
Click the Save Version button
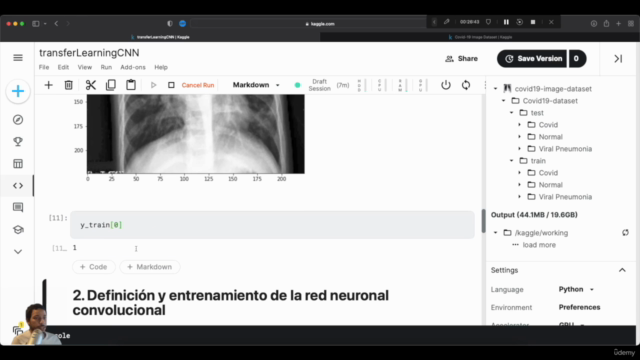pyautogui.click(x=532, y=59)
